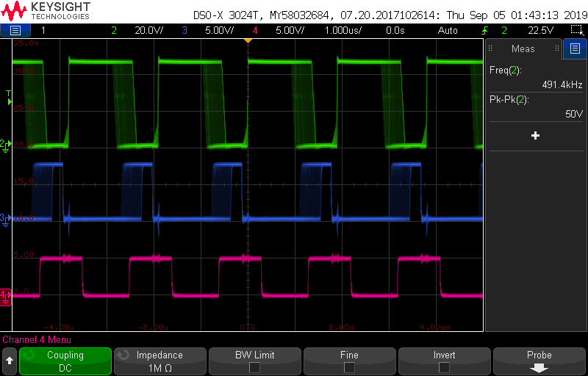Open the trigger level 22.5V value

tap(540, 30)
